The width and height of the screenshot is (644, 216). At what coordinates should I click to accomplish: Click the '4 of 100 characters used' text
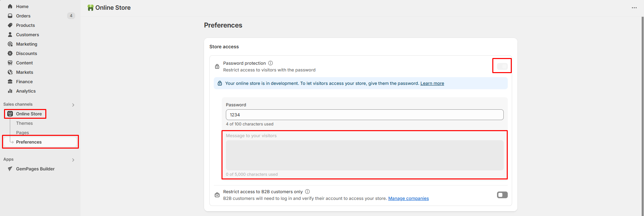tap(249, 124)
